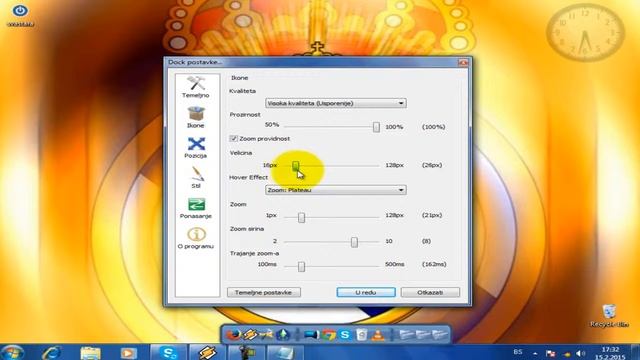The width and height of the screenshot is (640, 360).
Task: Open the Stil section
Action: pos(196,178)
